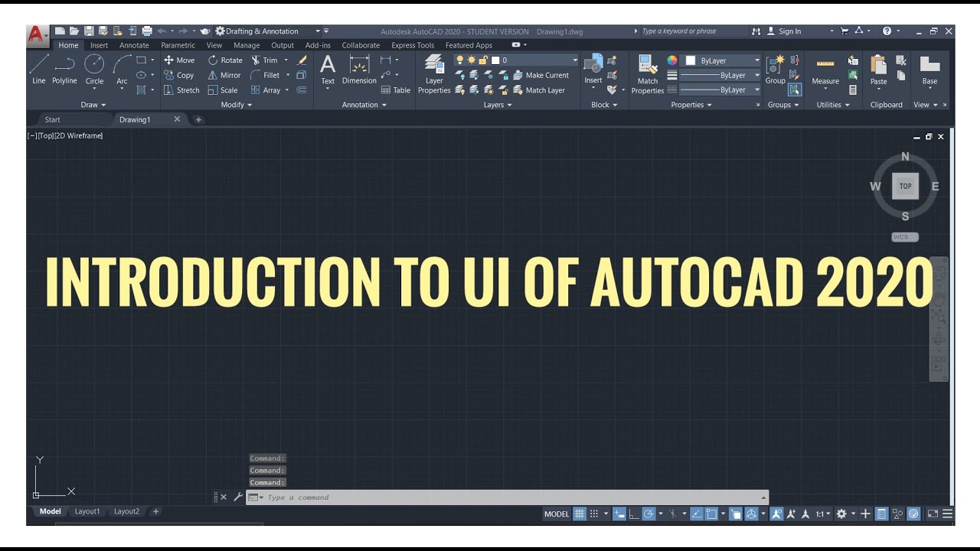The height and width of the screenshot is (551, 980).
Task: Expand the Modify panel
Action: coord(237,105)
